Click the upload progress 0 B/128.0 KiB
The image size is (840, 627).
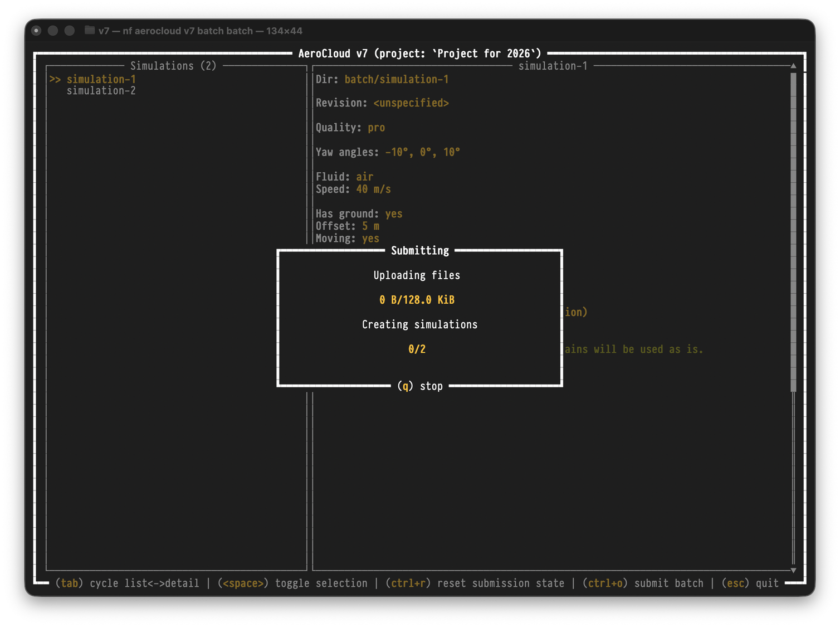(x=417, y=300)
